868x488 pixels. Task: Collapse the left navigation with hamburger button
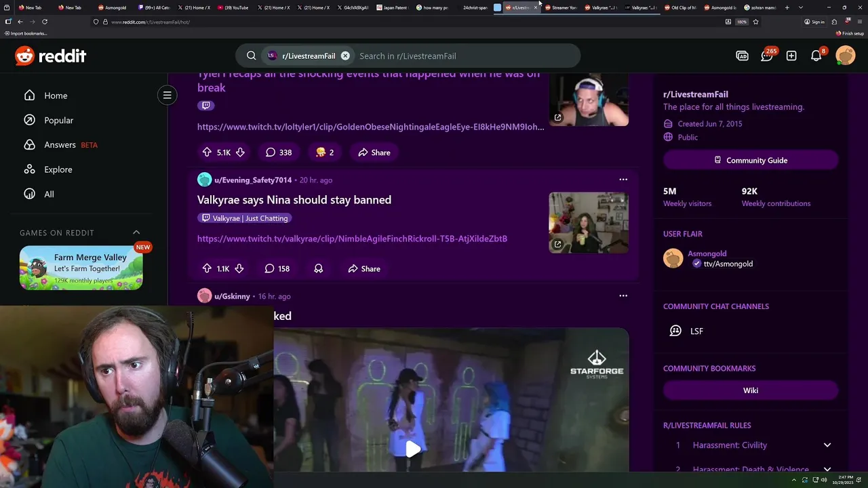click(167, 95)
